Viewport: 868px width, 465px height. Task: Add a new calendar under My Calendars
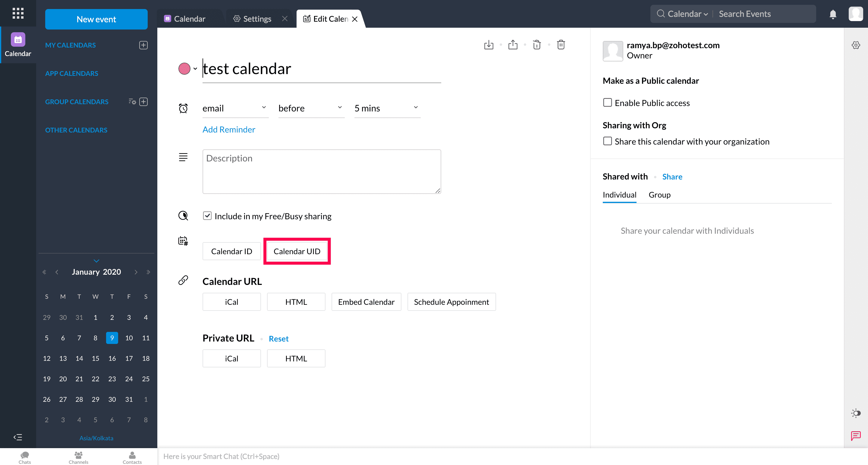[x=143, y=45]
